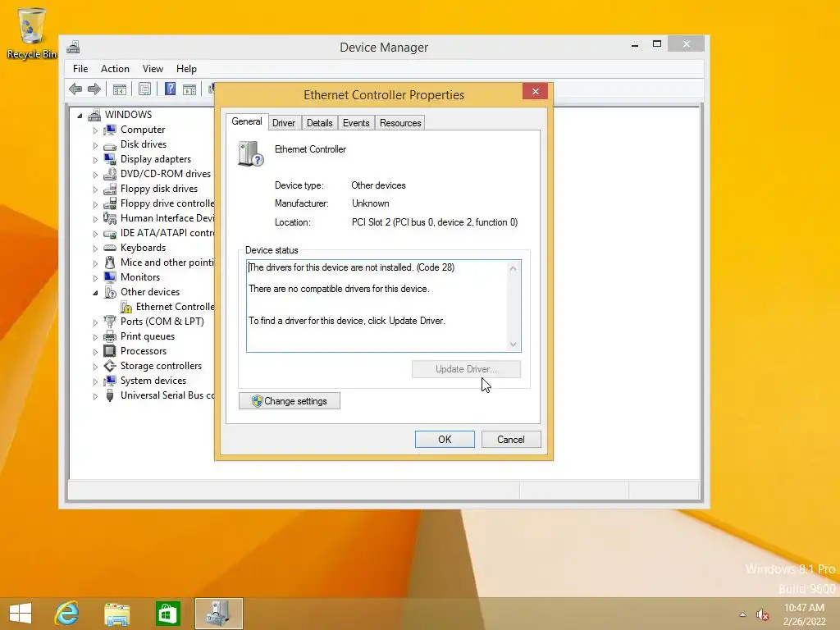840x630 pixels.
Task: Collapse the Other devices tree node
Action: [95, 293]
